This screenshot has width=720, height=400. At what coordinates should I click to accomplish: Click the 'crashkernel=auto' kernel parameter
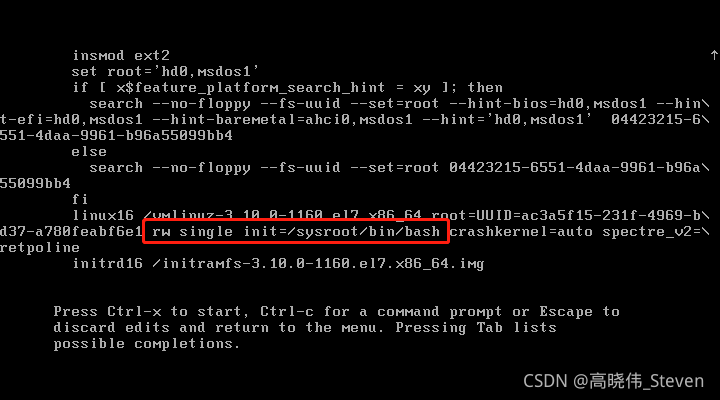[x=521, y=231]
